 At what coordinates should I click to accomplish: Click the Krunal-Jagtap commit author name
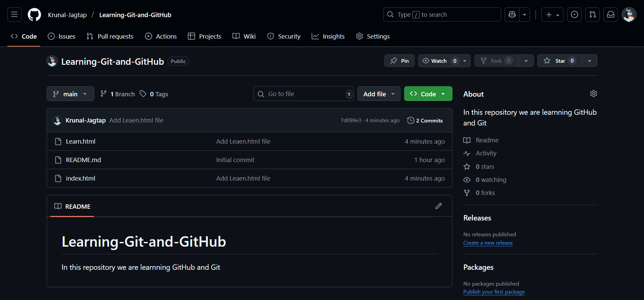tap(86, 120)
